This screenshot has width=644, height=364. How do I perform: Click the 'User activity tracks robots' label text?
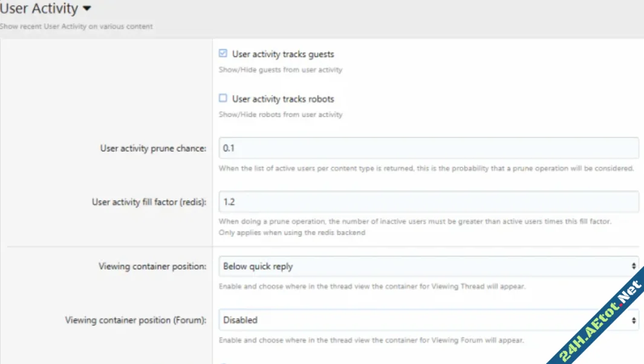point(282,99)
